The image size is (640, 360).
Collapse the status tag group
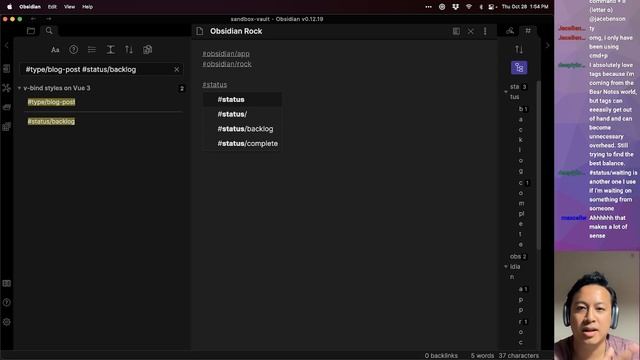pyautogui.click(x=506, y=92)
